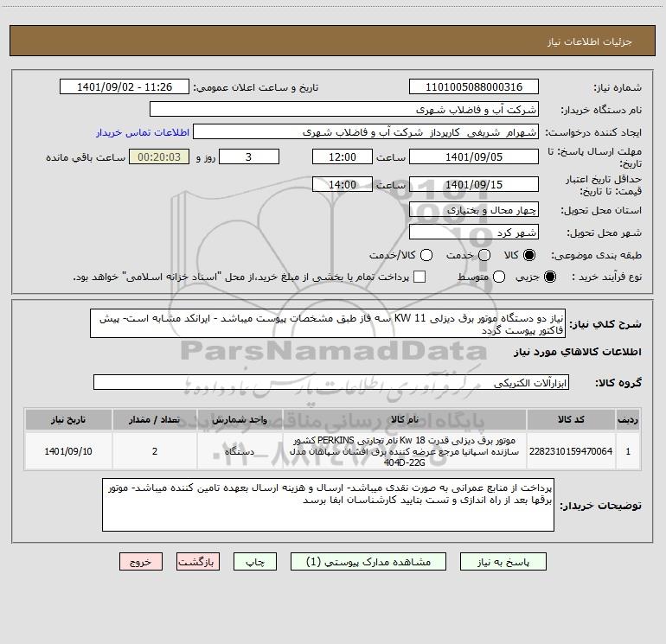The image size is (666, 644).
Task: Click the validity time field 14:00
Action: tap(343, 184)
